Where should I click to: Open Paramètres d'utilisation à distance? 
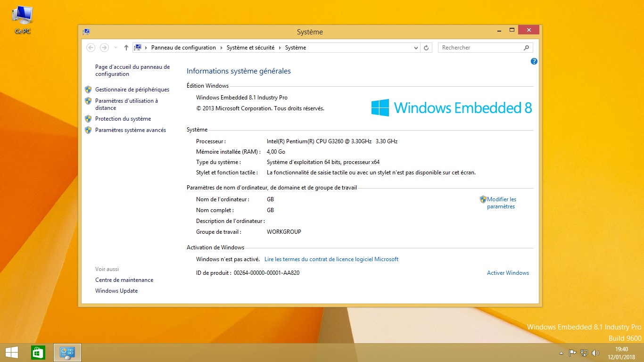click(x=126, y=104)
